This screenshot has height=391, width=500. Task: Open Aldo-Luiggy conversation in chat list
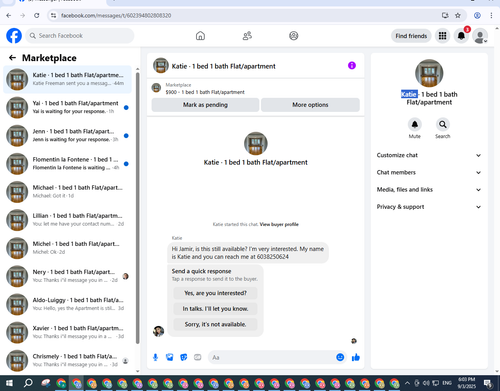tap(67, 304)
